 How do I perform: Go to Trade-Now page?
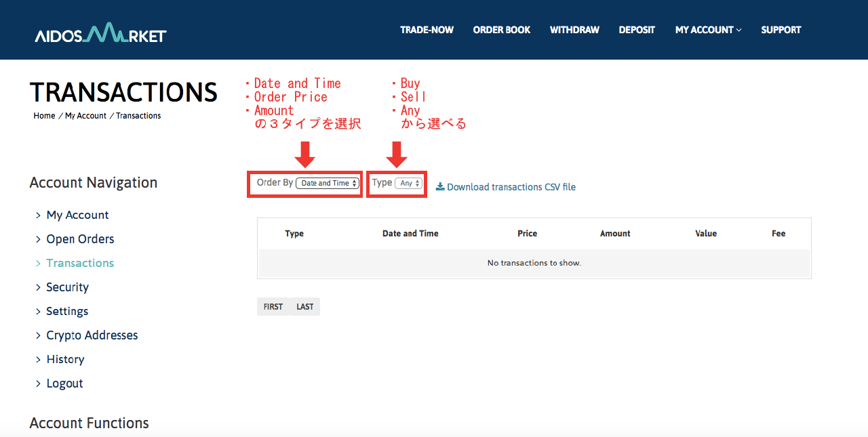pos(427,30)
